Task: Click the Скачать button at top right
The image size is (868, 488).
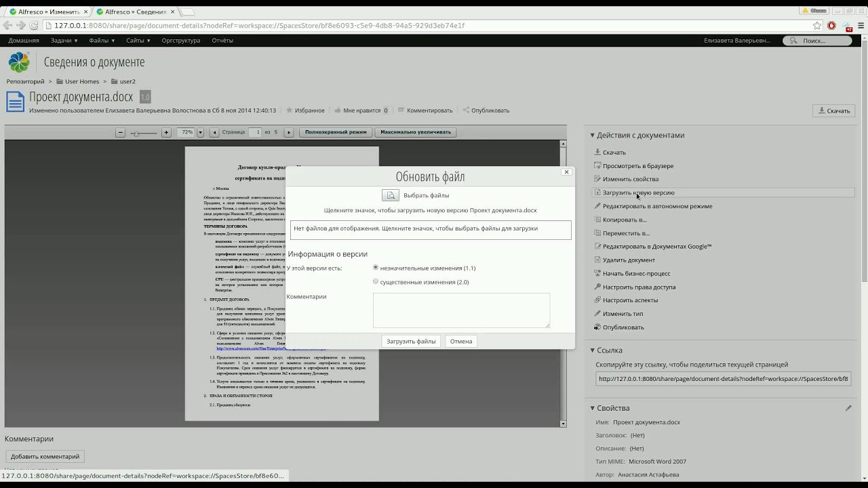Action: point(834,110)
